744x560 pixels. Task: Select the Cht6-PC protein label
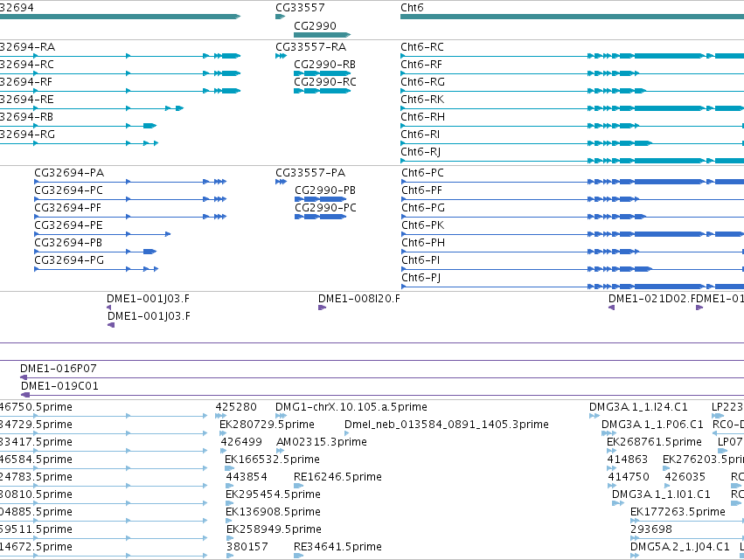click(x=422, y=173)
